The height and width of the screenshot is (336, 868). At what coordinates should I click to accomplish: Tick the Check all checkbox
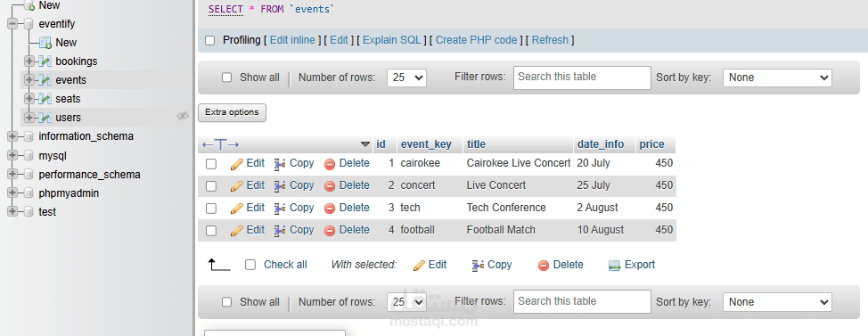pos(250,265)
